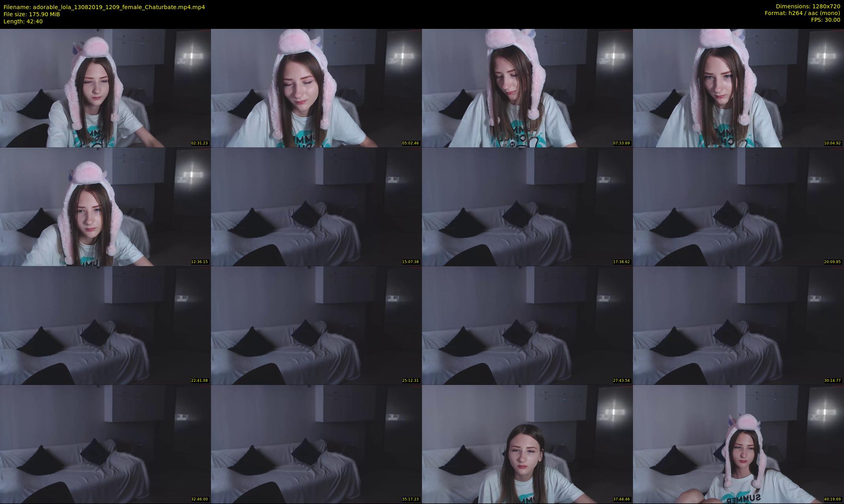Viewport: 844px width, 504px height.
Task: Select the frame at 20:09.85
Action: coord(738,207)
